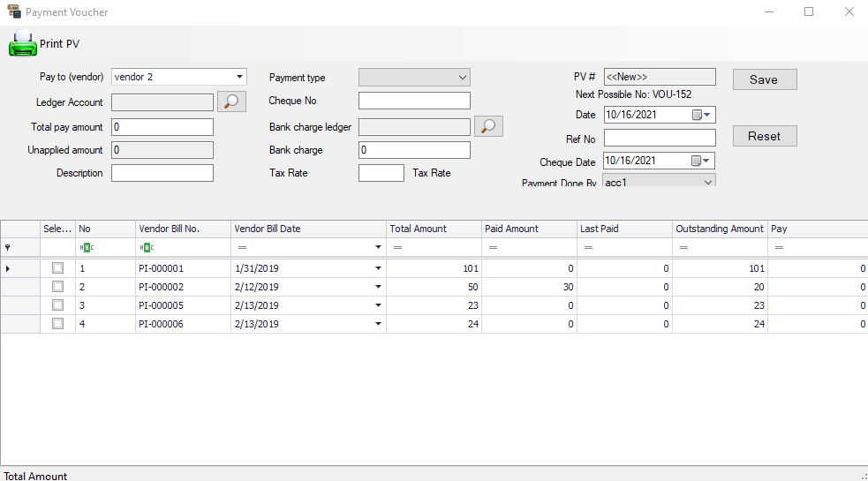Click the Print PV label
This screenshot has width=868, height=481.
[60, 44]
